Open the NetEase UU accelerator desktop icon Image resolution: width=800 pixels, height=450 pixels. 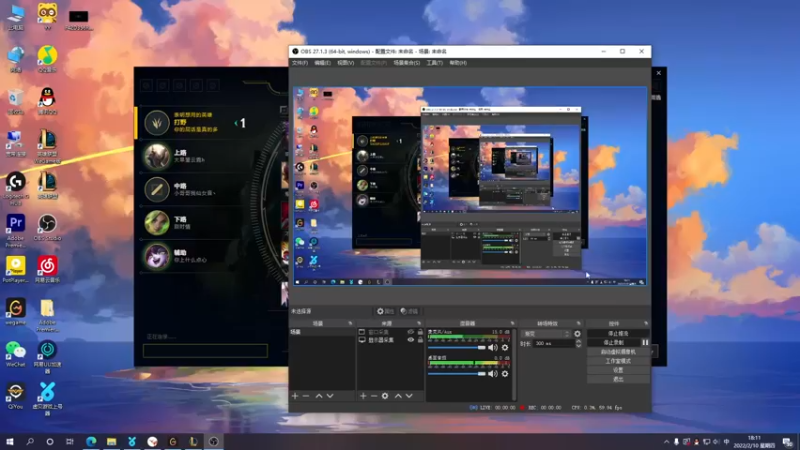tap(47, 357)
